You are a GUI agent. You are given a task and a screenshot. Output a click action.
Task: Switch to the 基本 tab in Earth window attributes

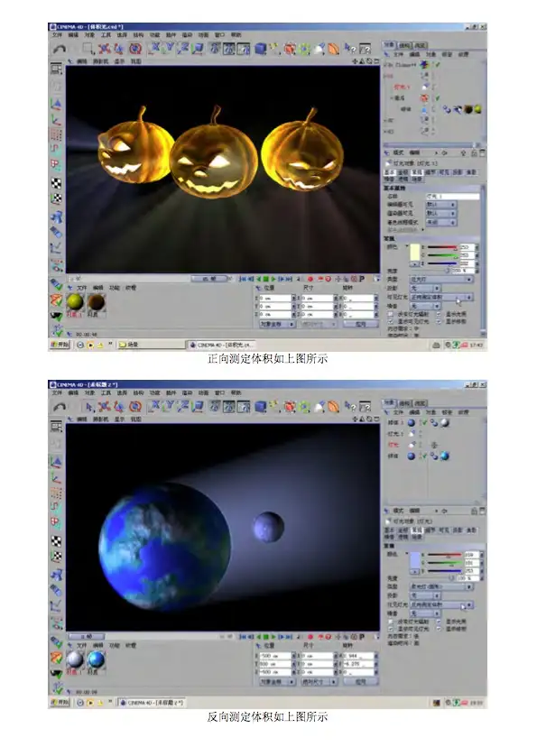pyautogui.click(x=389, y=530)
